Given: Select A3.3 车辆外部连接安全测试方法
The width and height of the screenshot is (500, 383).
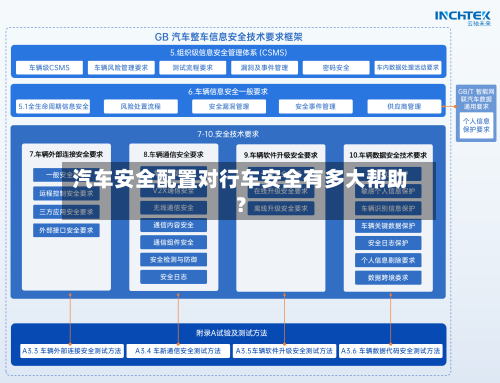Looking at the screenshot, I should coord(72,351).
